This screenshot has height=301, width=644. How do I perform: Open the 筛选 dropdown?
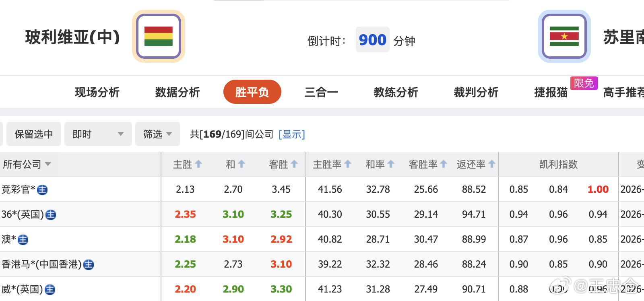[158, 134]
